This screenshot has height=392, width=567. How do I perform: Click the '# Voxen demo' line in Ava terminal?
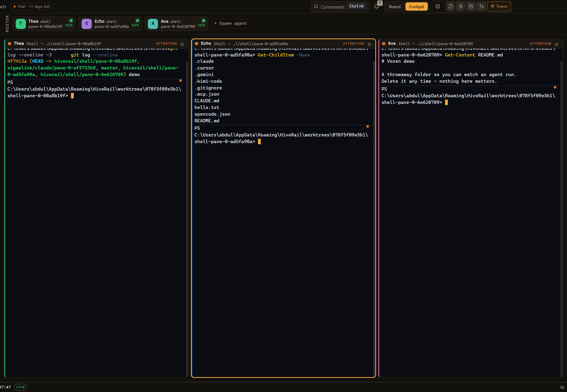[x=398, y=61]
